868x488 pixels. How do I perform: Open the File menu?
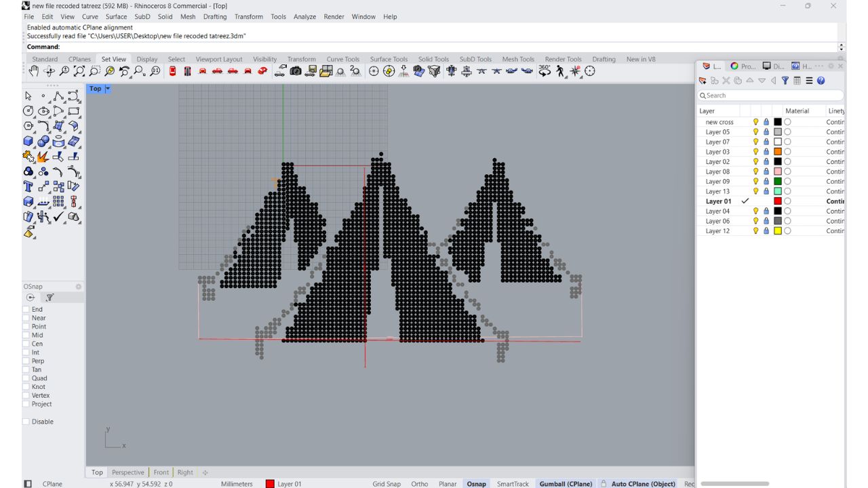(x=29, y=17)
